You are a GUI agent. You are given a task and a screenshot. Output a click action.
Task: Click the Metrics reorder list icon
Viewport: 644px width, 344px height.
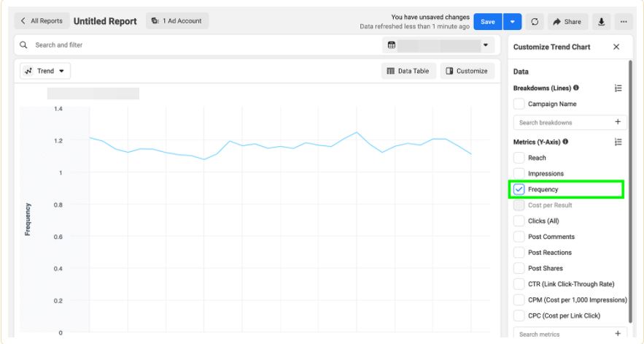(618, 142)
